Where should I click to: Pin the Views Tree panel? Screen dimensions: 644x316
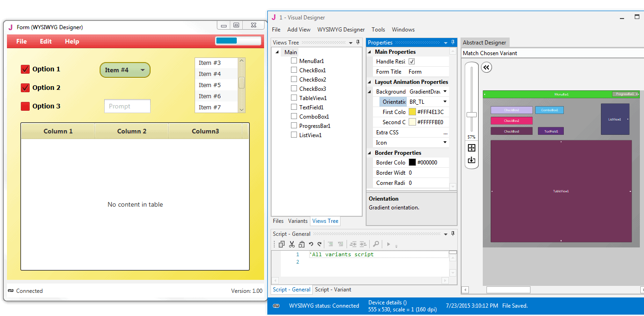pyautogui.click(x=358, y=43)
